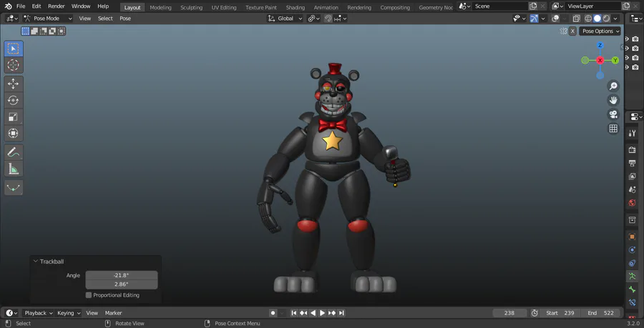The height and width of the screenshot is (328, 644).
Task: Toggle the camera view icon
Action: pyautogui.click(x=613, y=114)
